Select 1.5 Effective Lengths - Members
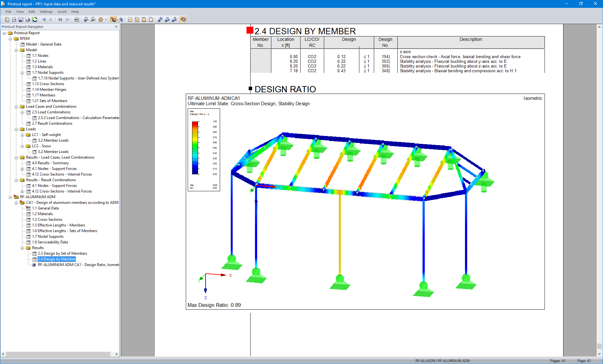Viewport: 603px width, 364px height. 59,225
